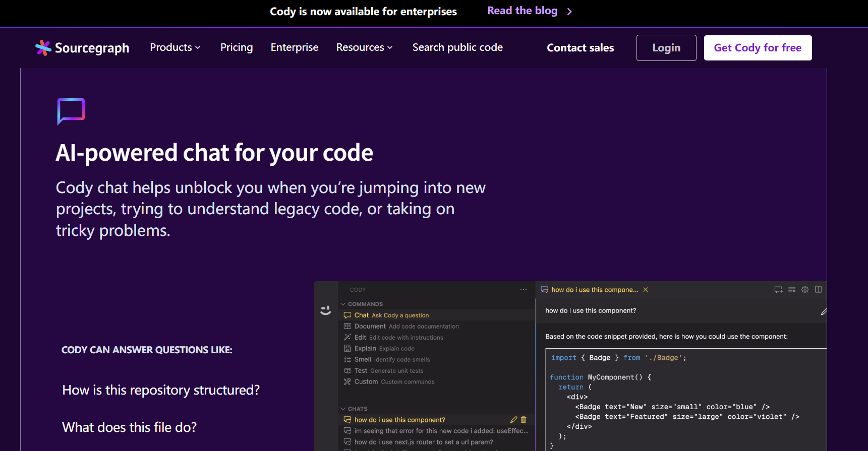Image resolution: width=868 pixels, height=451 pixels.
Task: Click the Cody smiley sidebar icon
Action: coord(326,310)
